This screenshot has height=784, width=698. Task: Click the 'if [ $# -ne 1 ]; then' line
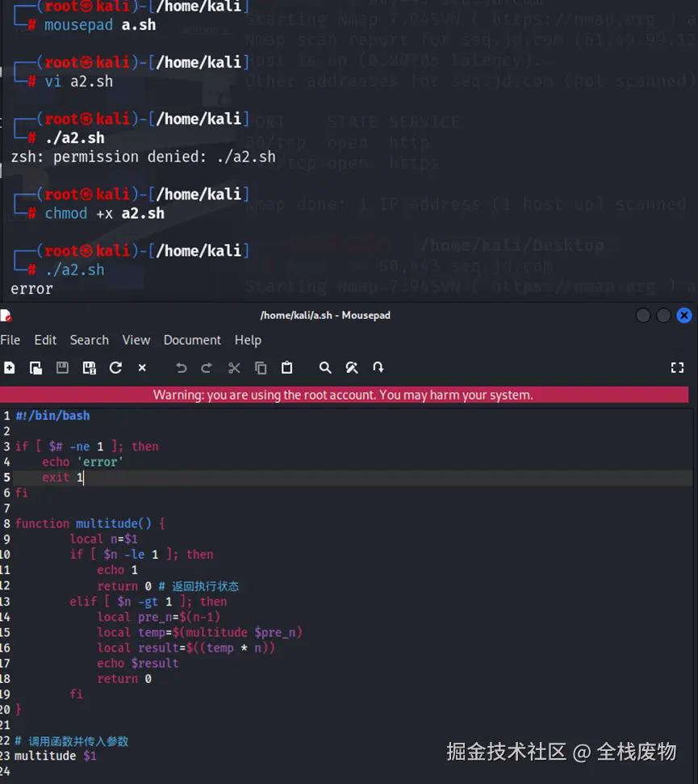click(87, 446)
